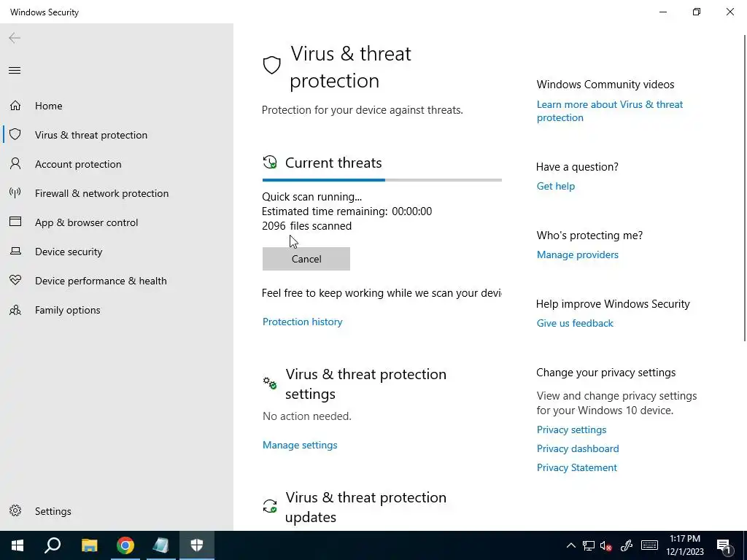
Task: Open Firewall & network protection section
Action: pos(117,192)
